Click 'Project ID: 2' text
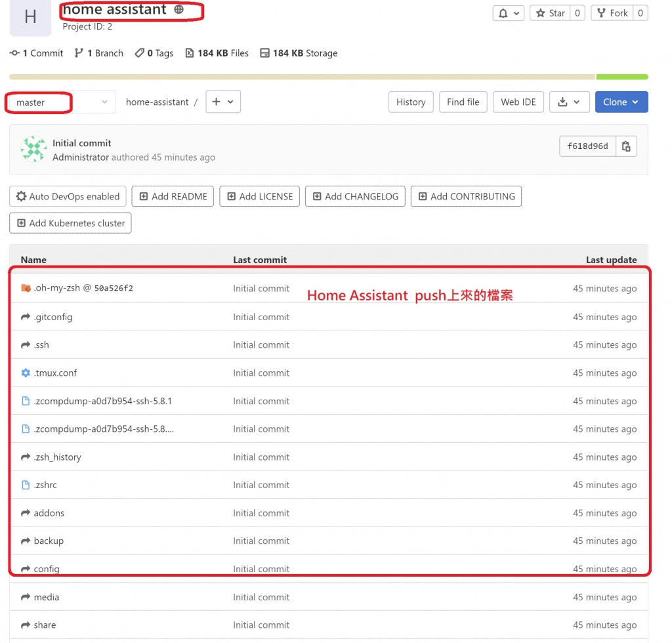The height and width of the screenshot is (643, 672). [x=87, y=26]
